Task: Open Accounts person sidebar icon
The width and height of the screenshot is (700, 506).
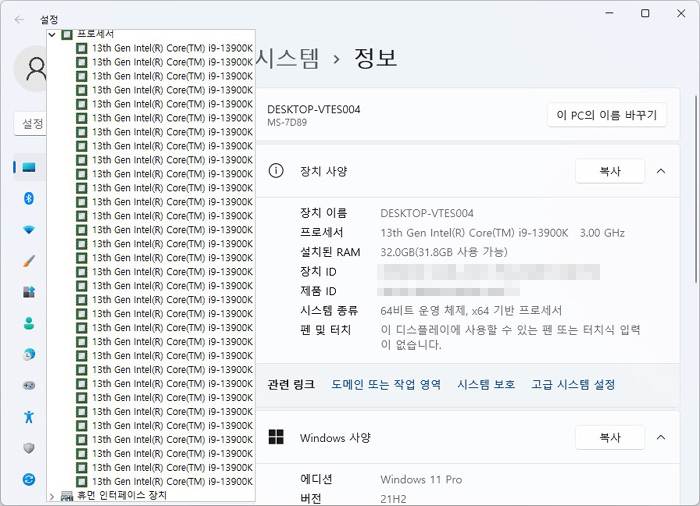Action: coord(29,323)
